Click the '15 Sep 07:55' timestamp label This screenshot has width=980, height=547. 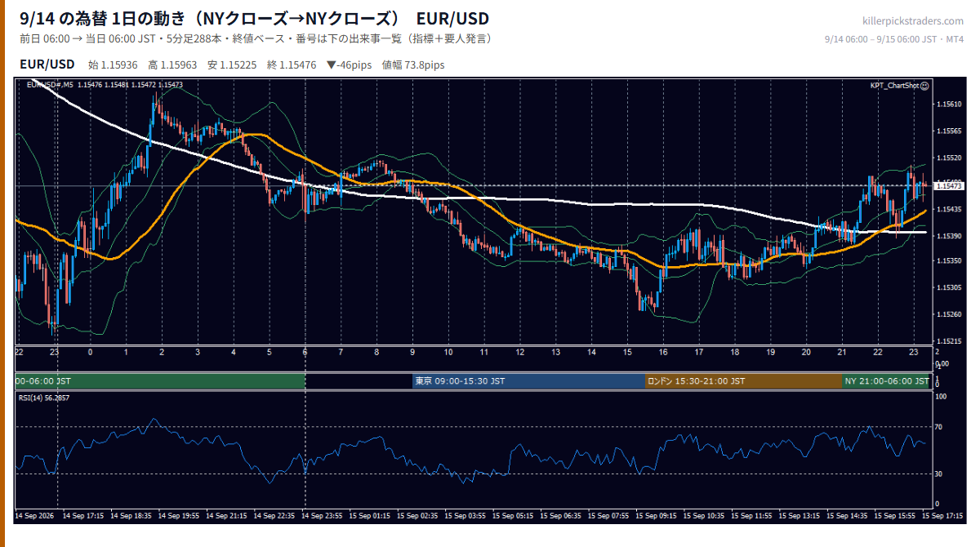(609, 516)
